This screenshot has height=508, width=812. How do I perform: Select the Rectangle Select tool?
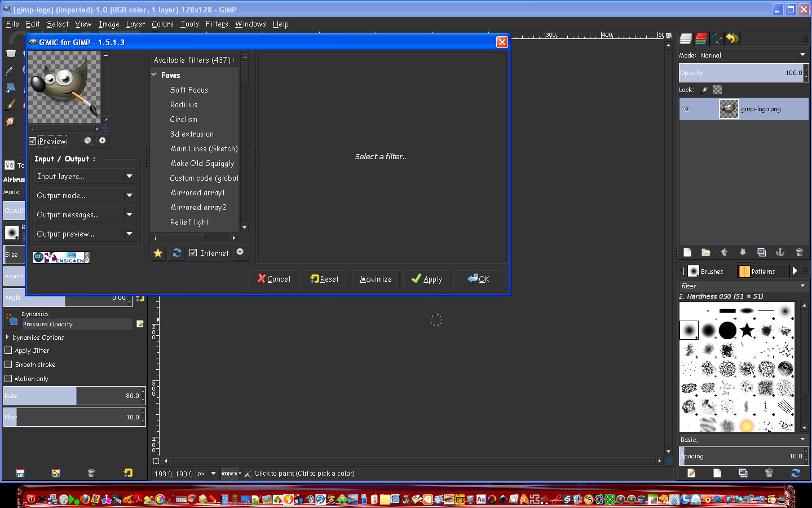(x=11, y=53)
